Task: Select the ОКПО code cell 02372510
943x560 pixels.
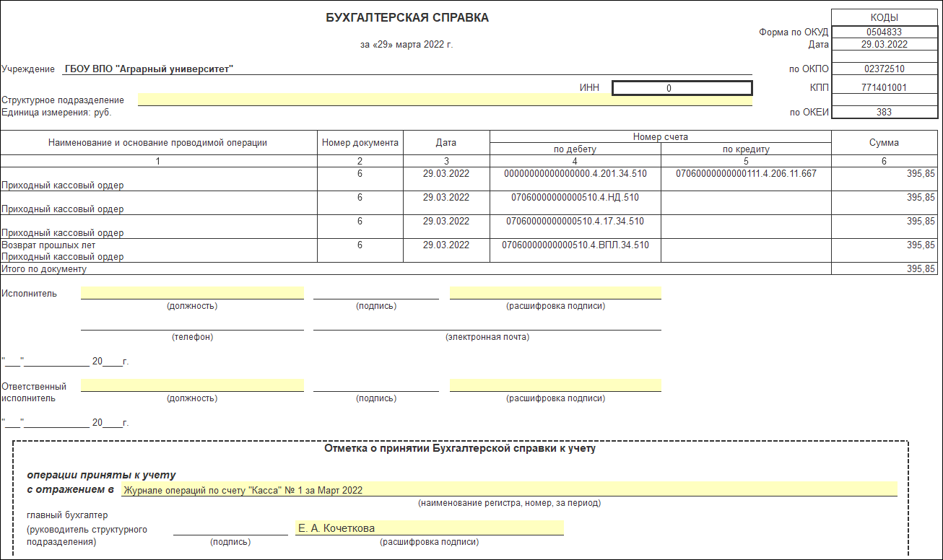Action: click(884, 69)
